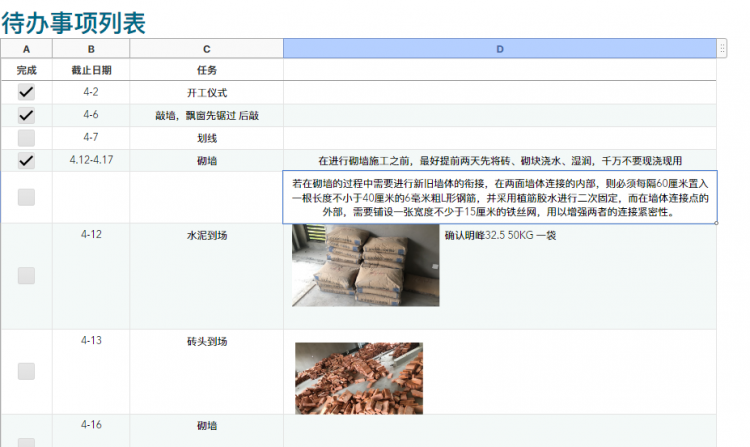Image resolution: width=750 pixels, height=447 pixels.
Task: Click the 待办事项列表 title
Action: click(74, 22)
